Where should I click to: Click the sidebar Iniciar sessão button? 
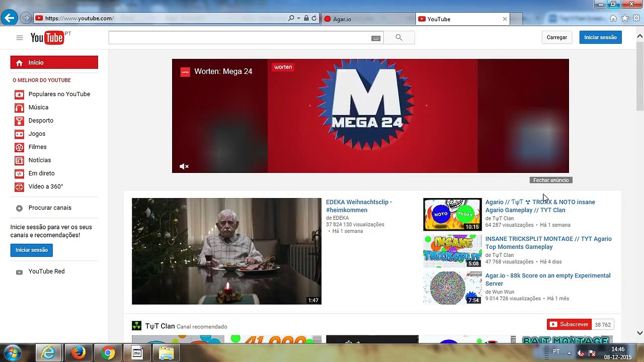click(32, 250)
